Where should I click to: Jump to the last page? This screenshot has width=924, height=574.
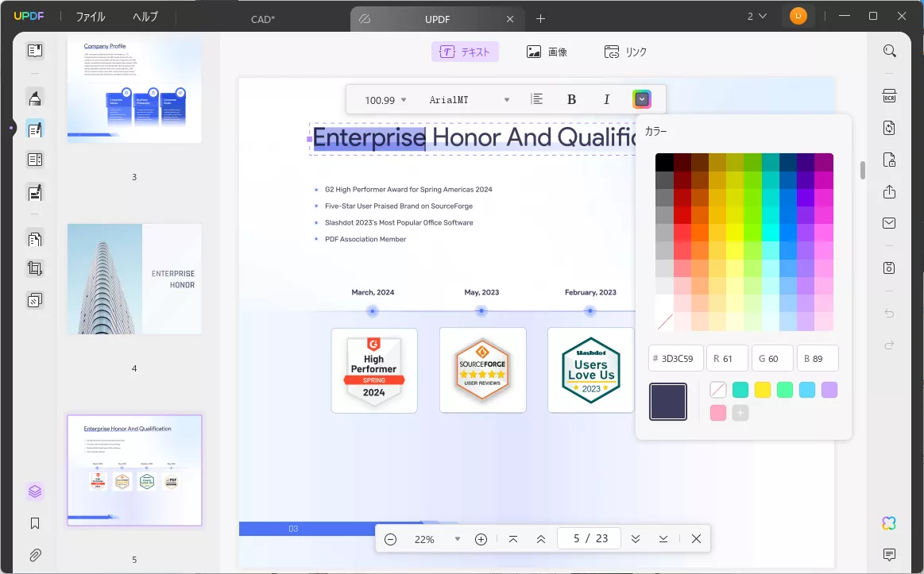click(663, 539)
